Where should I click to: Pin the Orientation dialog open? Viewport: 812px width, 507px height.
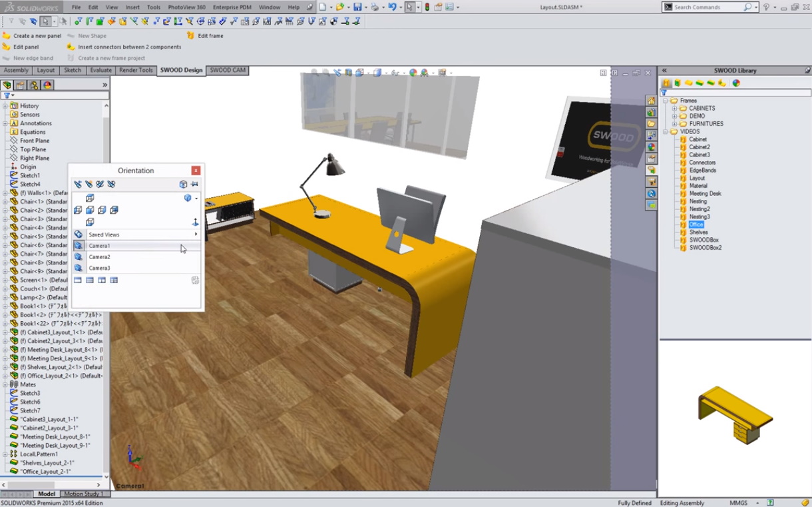point(194,185)
